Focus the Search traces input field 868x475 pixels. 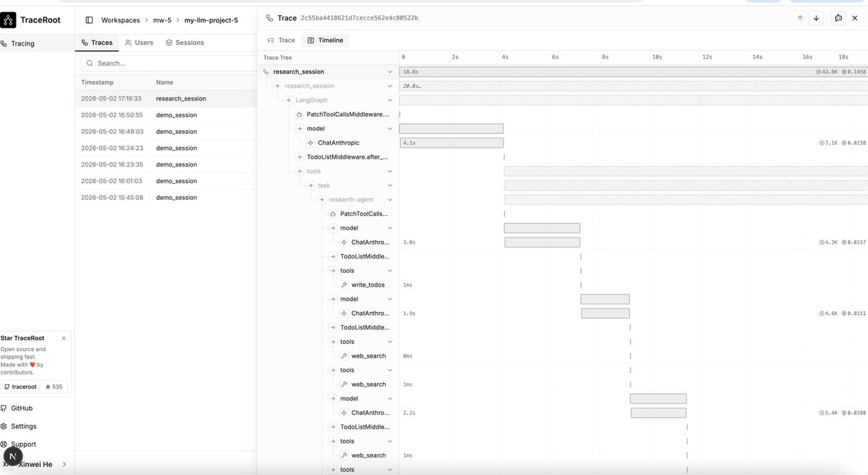[x=169, y=63]
